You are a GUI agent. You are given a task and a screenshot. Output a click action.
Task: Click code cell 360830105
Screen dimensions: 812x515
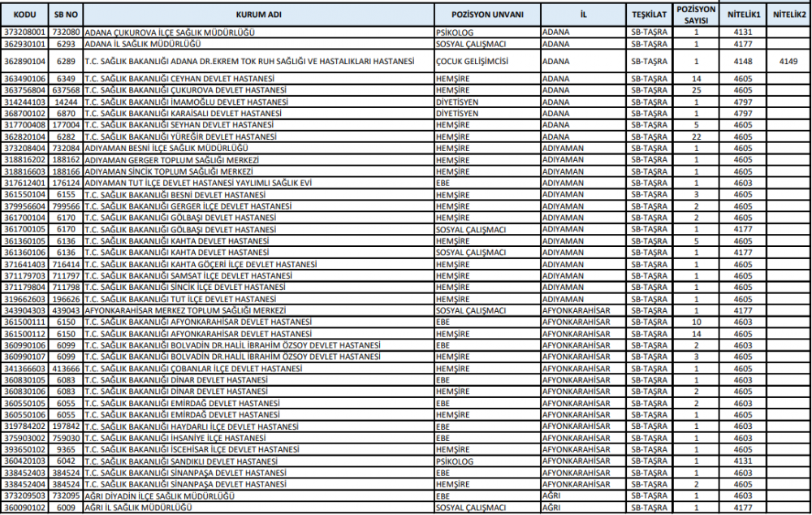click(x=25, y=380)
